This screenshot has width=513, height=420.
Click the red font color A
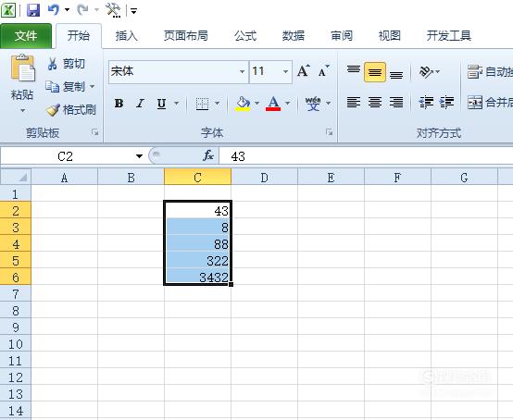click(273, 104)
